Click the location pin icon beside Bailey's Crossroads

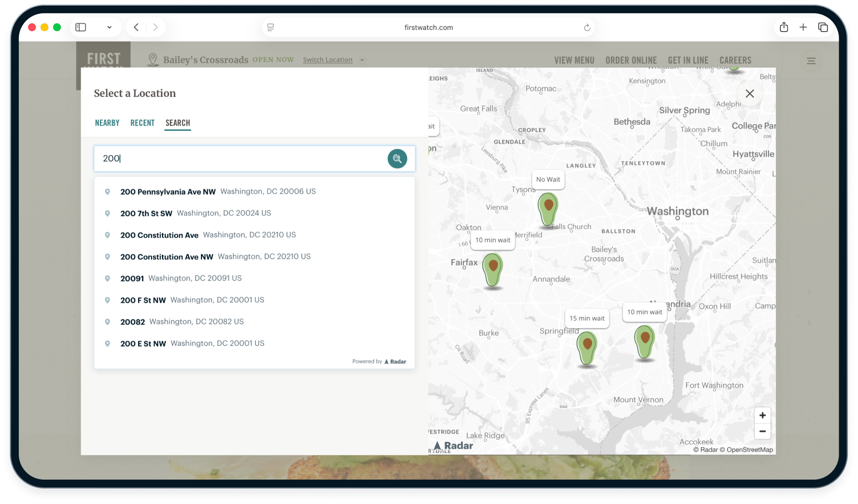153,59
